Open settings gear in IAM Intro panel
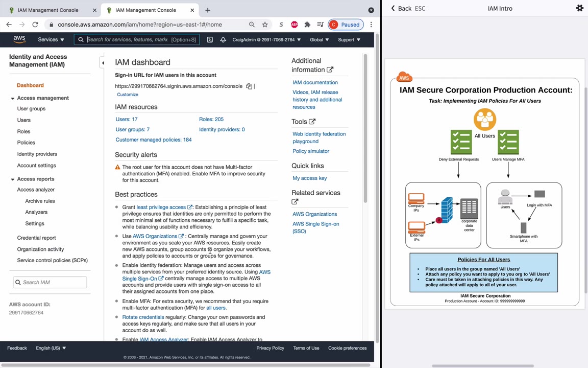Viewport: 588px width, 368px height. [579, 8]
